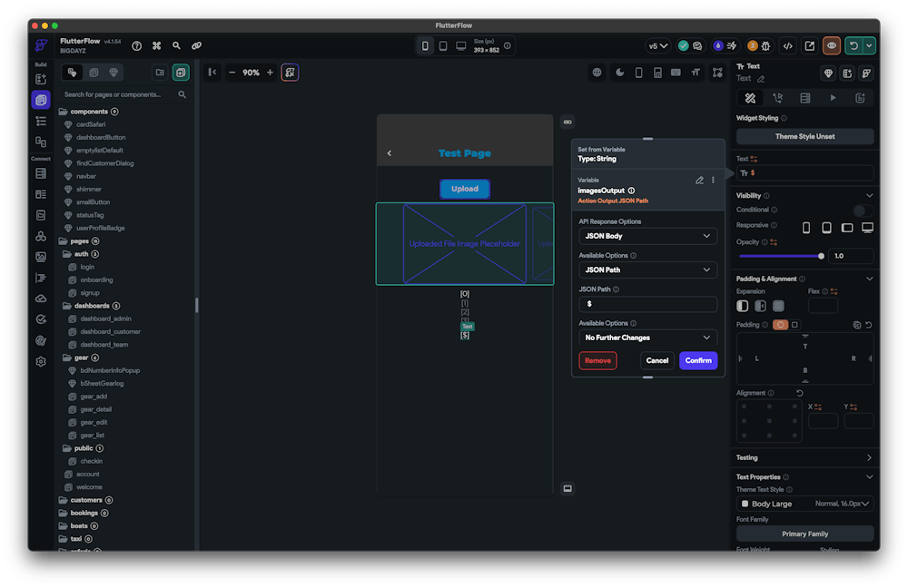Toggle the Conditional visibility switch
908x588 pixels.
[863, 211]
